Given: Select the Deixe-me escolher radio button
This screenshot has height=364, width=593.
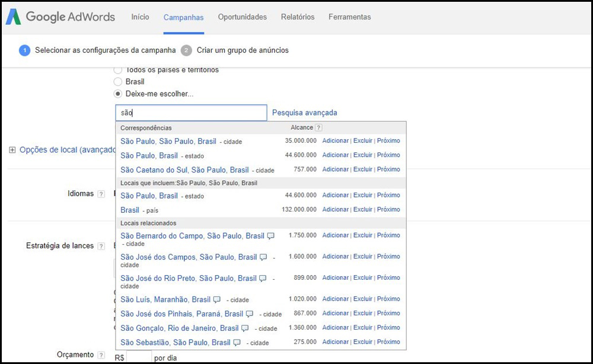Looking at the screenshot, I should coord(118,94).
